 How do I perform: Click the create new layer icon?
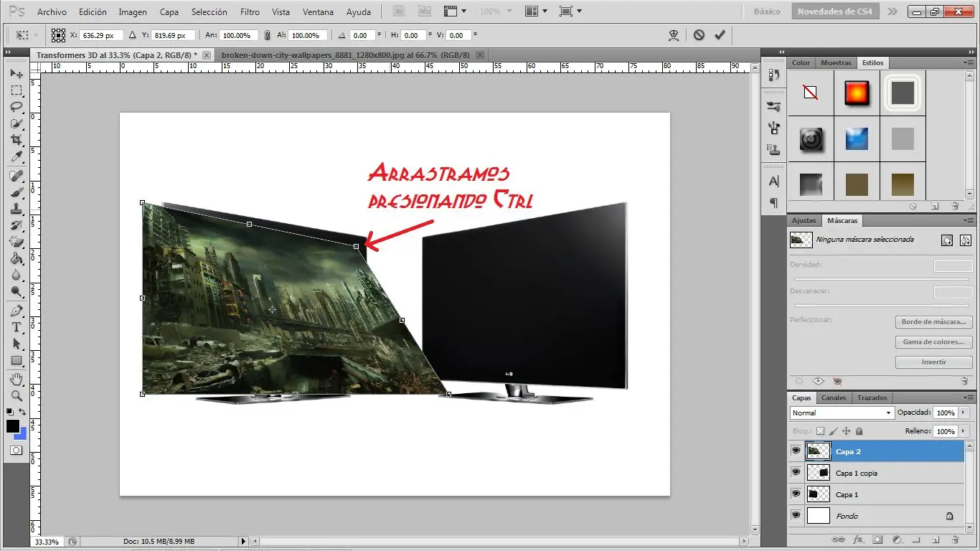coord(936,540)
